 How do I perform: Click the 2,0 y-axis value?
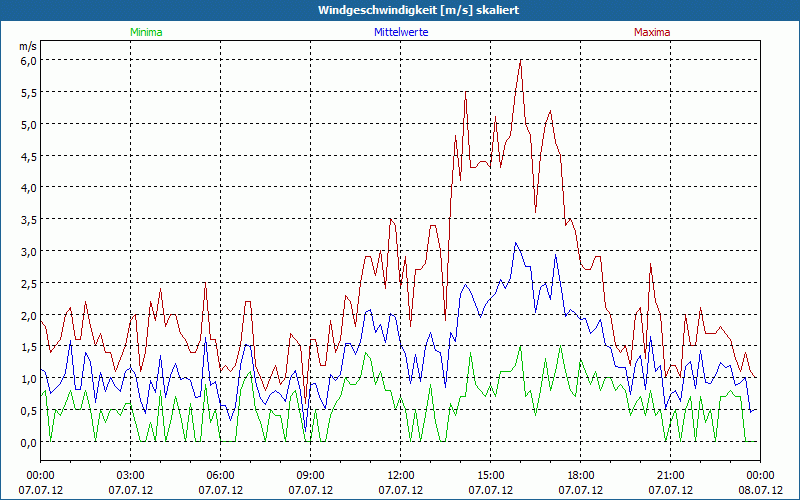[29, 315]
